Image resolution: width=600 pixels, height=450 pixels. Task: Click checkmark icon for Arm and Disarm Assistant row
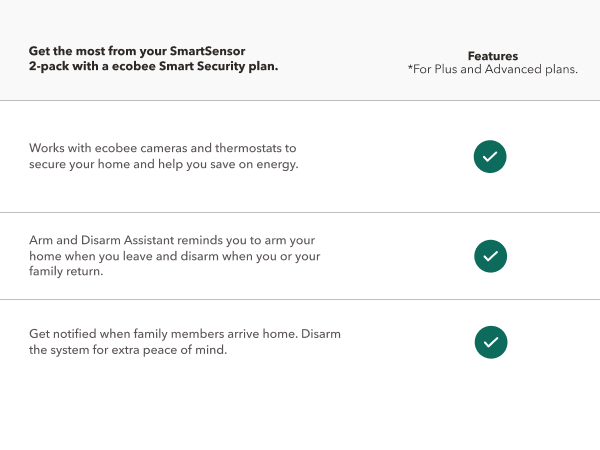pyautogui.click(x=490, y=256)
